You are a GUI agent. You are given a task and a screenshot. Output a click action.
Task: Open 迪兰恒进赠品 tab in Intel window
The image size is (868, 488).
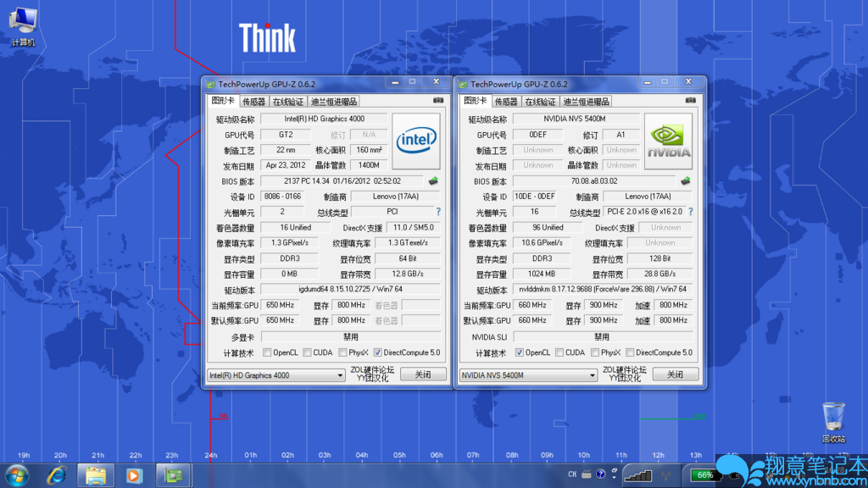pyautogui.click(x=334, y=102)
